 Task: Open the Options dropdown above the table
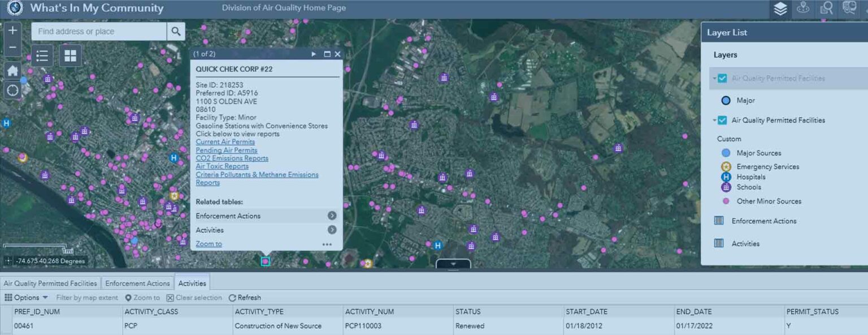point(26,297)
